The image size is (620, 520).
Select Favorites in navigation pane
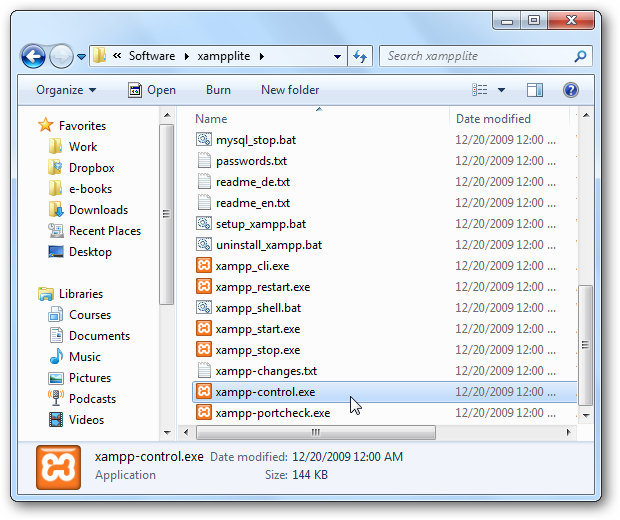(x=82, y=126)
